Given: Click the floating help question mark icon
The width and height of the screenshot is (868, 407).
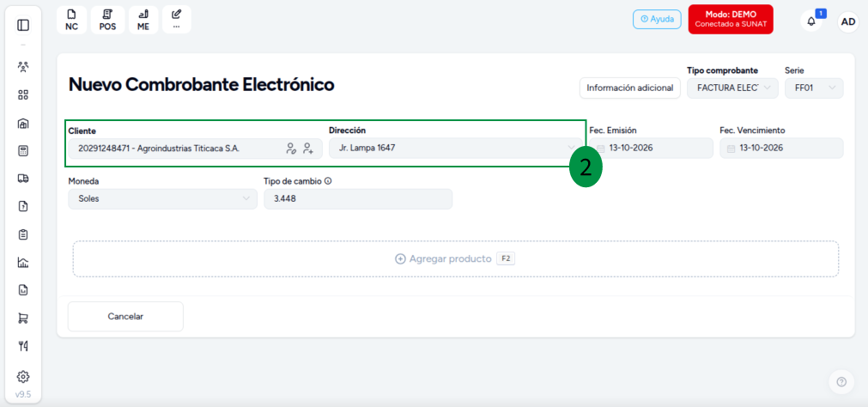Looking at the screenshot, I should click(x=841, y=381).
